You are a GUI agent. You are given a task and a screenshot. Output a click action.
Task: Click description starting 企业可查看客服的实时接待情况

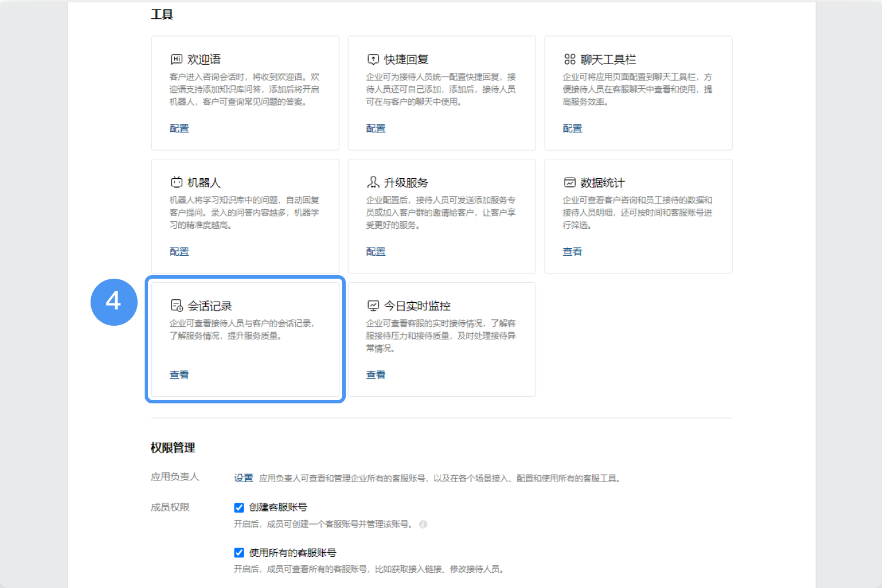tap(441, 336)
